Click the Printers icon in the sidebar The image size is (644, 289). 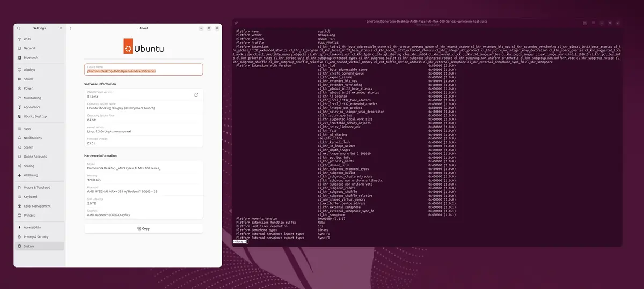pos(19,216)
